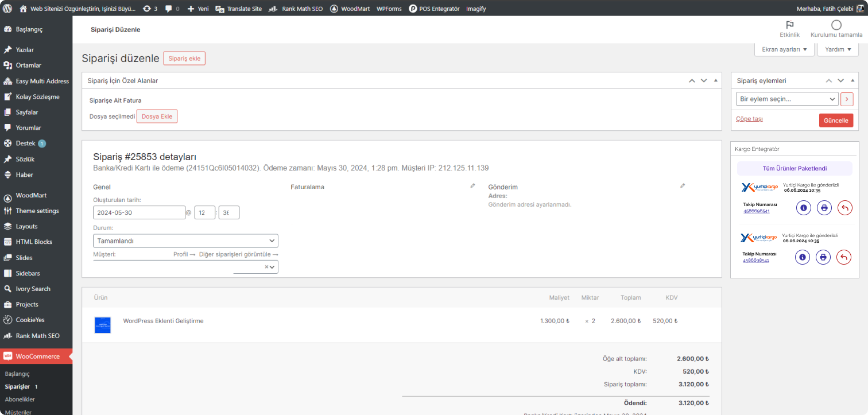
Task: Click the Yeni plus button
Action: pos(198,9)
